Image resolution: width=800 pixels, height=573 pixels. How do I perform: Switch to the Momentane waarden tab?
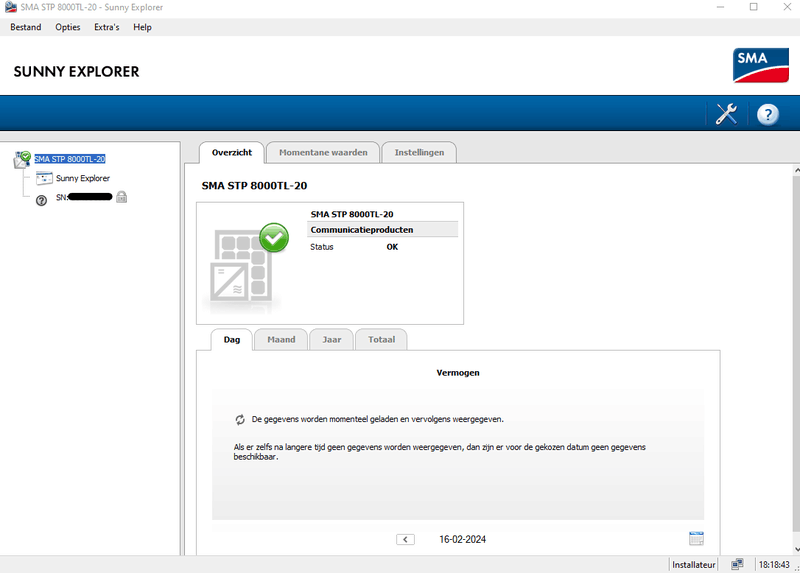323,153
